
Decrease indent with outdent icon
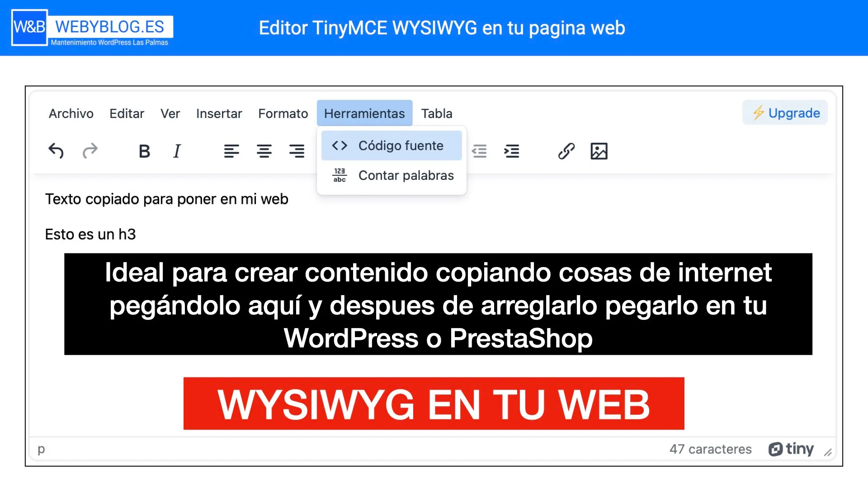point(479,151)
